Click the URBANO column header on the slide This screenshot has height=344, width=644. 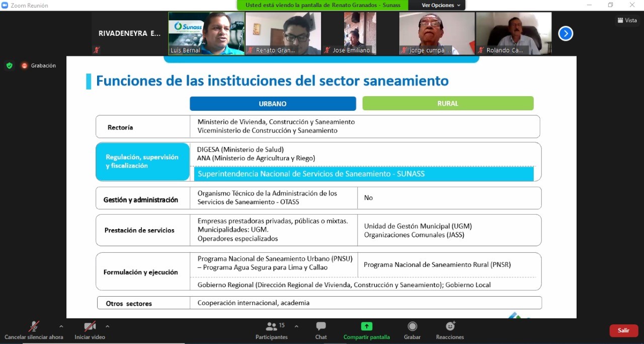pyautogui.click(x=273, y=103)
